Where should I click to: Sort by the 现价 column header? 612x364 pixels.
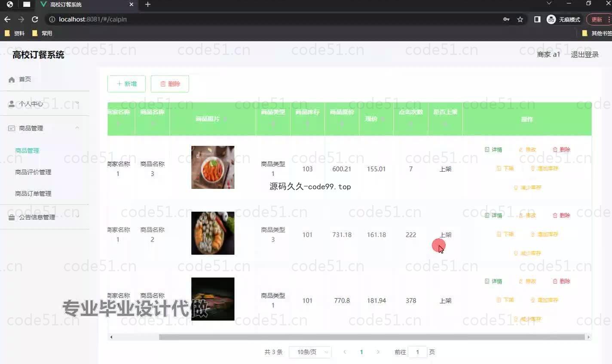click(376, 118)
